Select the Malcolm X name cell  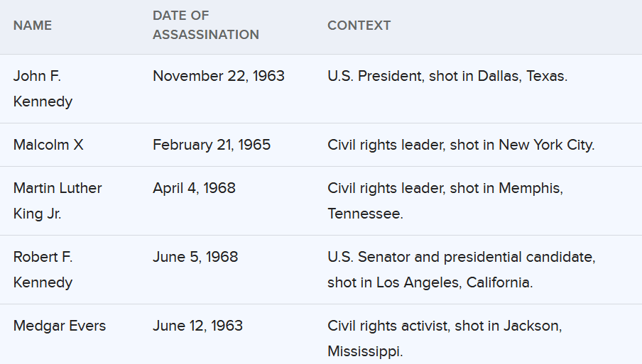48,145
